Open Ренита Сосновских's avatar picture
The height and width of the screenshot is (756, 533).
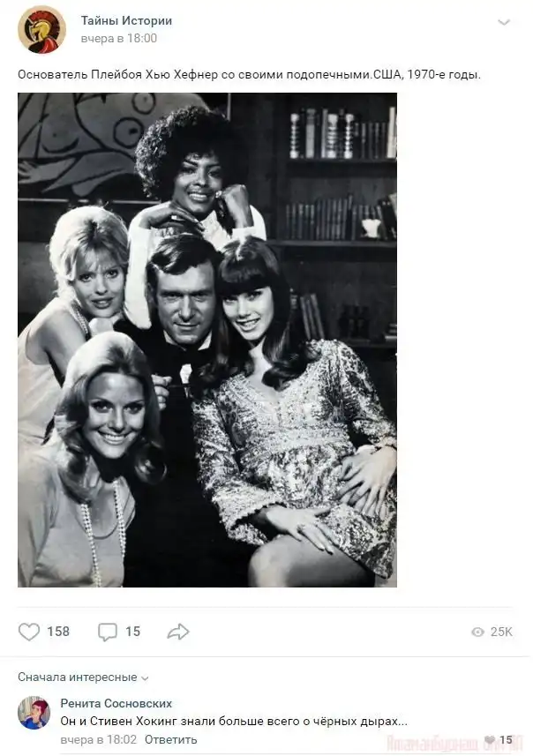click(x=34, y=713)
